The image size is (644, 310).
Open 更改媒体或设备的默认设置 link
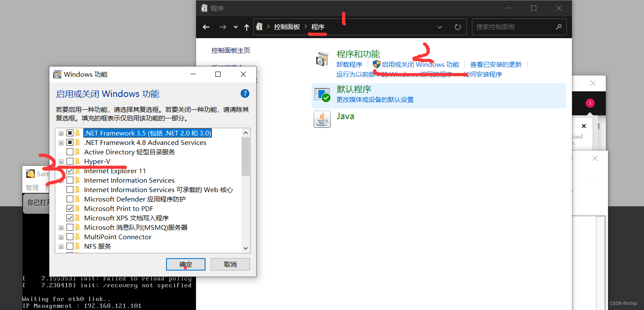(x=375, y=99)
